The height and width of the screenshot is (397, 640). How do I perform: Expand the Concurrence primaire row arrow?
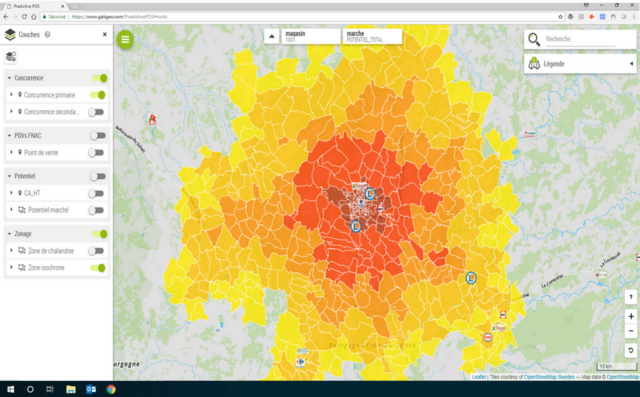pos(11,95)
